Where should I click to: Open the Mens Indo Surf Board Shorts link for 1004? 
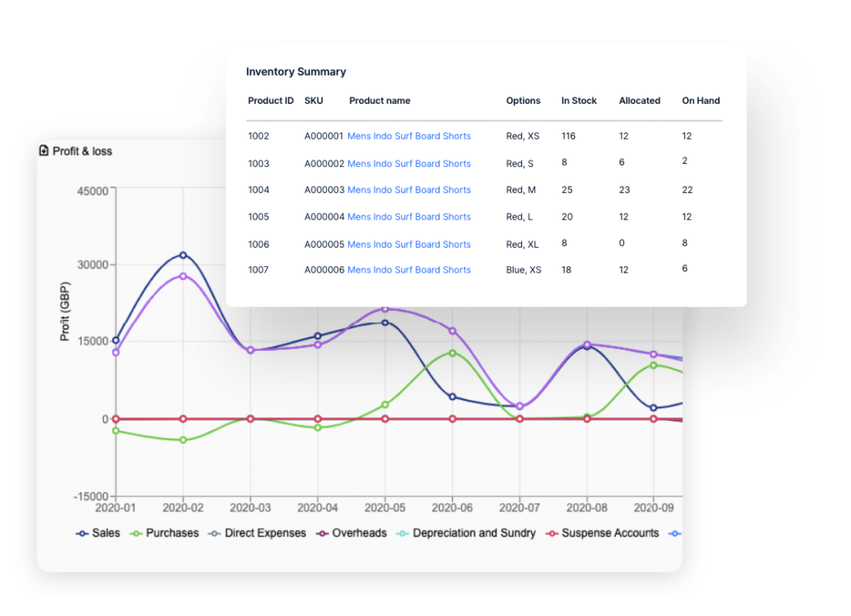pyautogui.click(x=409, y=190)
